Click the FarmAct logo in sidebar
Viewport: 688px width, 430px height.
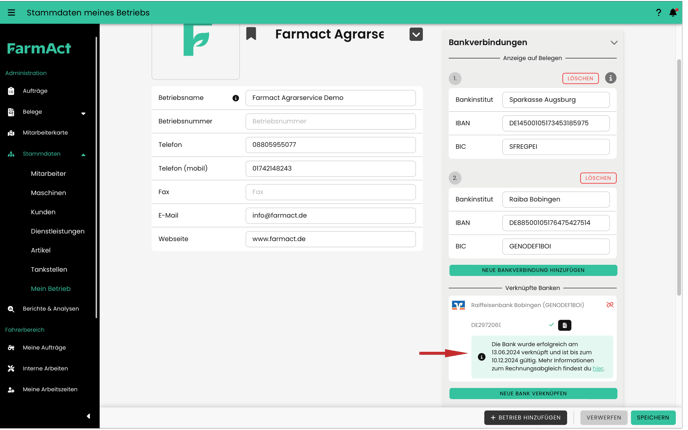click(x=39, y=48)
